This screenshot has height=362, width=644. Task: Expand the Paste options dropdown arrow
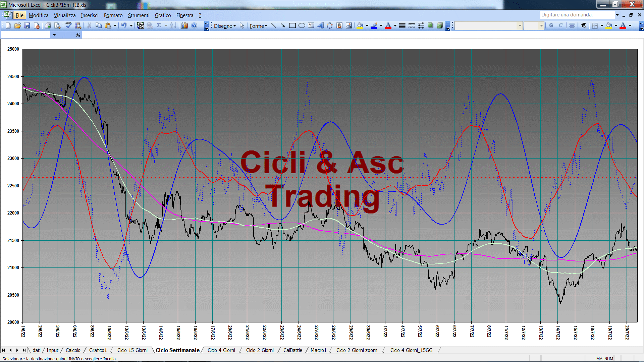[115, 25]
